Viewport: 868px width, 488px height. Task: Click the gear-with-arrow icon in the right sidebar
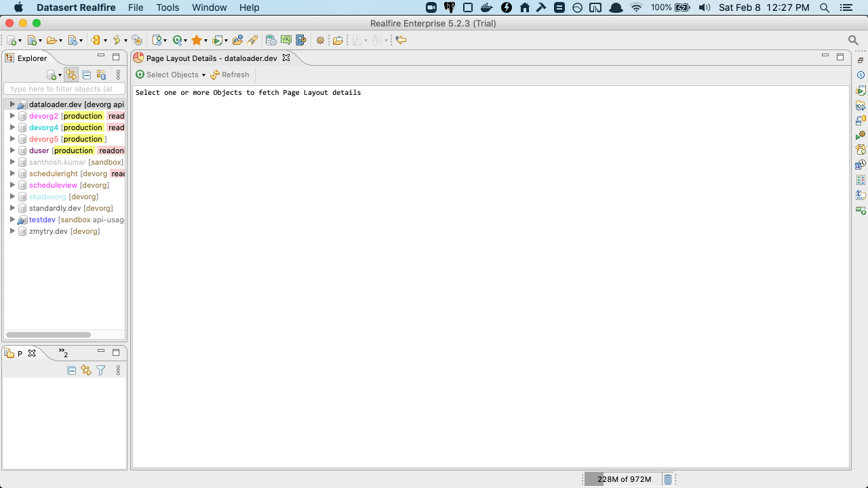pyautogui.click(x=861, y=135)
